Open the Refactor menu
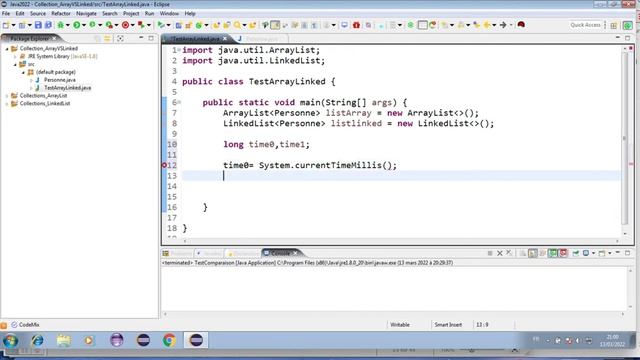The height and width of the screenshot is (360, 640). coord(61,13)
